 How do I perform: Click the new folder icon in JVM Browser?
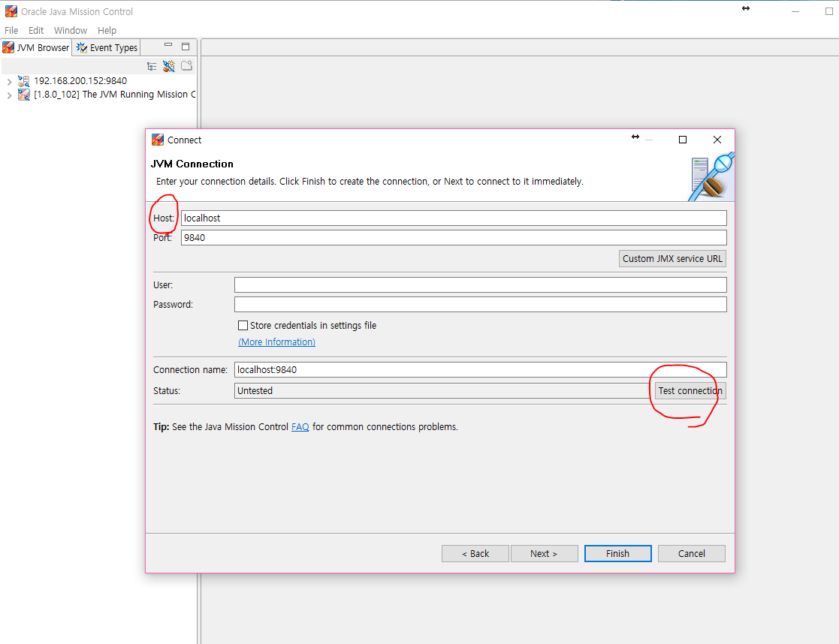187,66
